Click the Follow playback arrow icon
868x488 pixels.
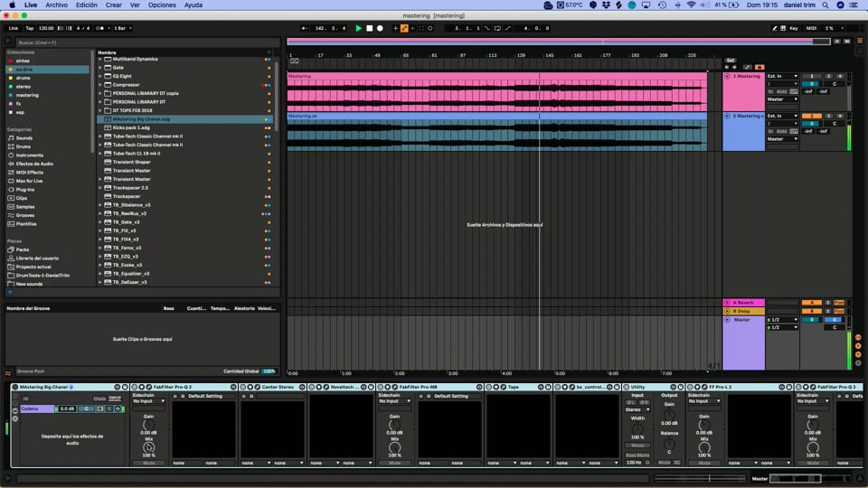point(305,28)
